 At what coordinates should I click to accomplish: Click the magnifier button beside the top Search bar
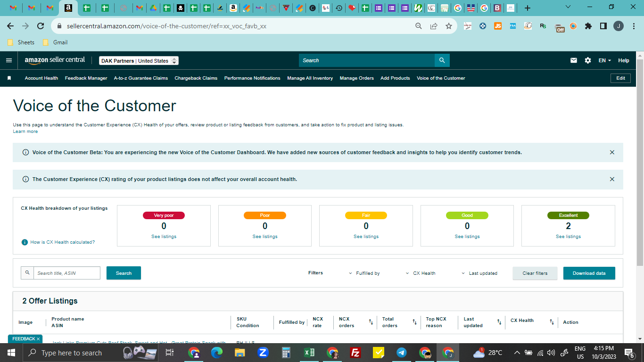coord(442,60)
